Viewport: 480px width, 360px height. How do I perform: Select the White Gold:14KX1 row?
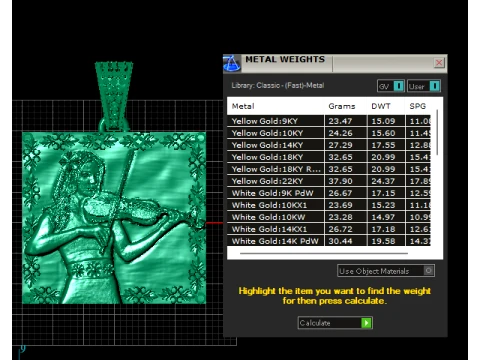[x=329, y=229]
